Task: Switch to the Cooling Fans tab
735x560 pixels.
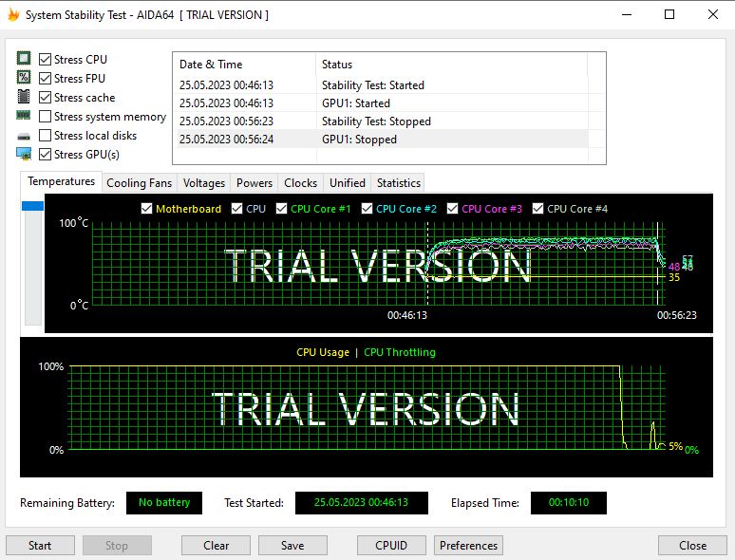Action: click(140, 183)
